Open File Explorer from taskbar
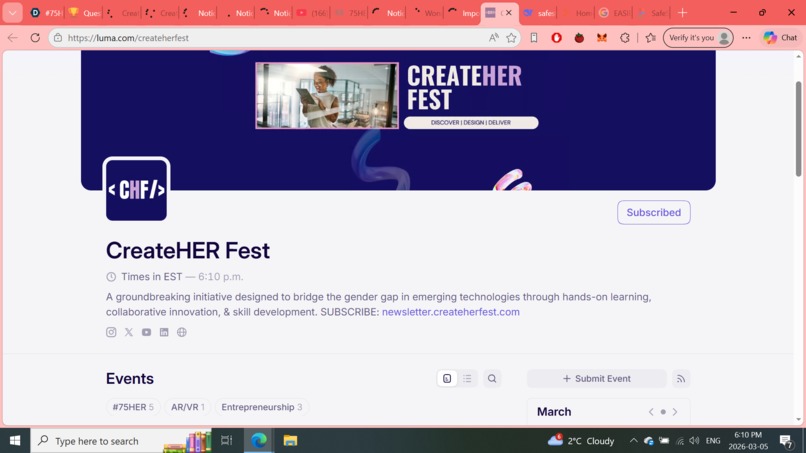This screenshot has width=806, height=453. pos(290,441)
